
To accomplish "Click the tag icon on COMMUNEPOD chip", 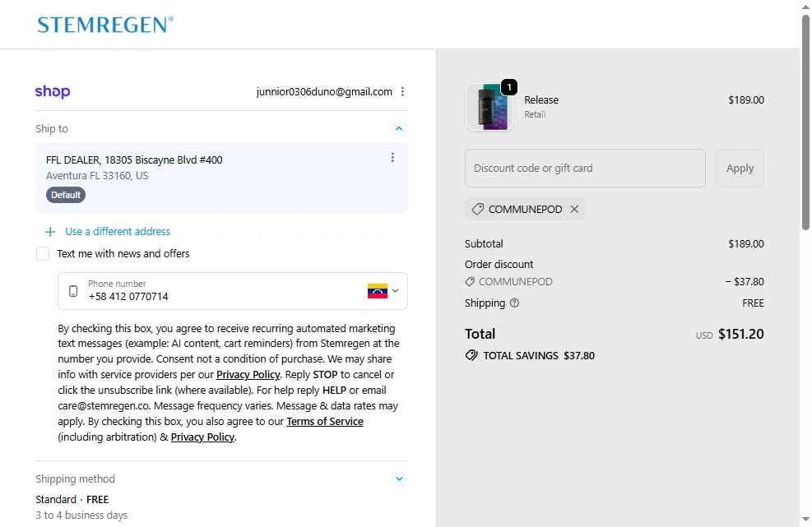I will pyautogui.click(x=477, y=209).
